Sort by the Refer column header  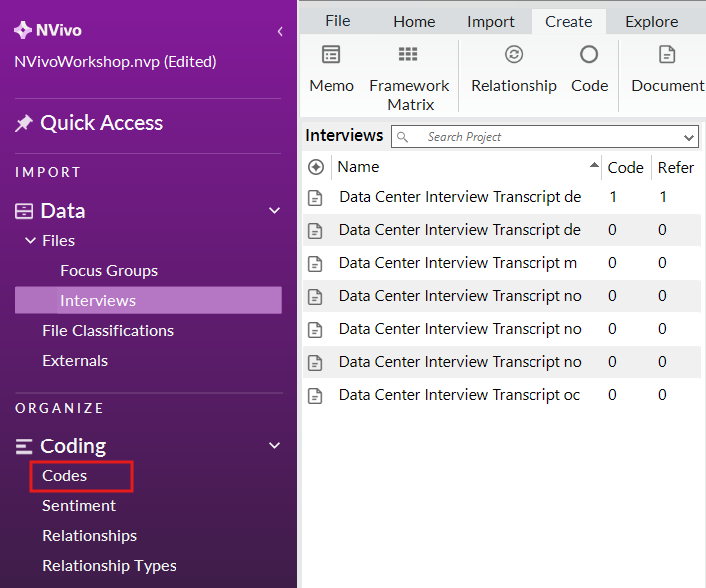point(675,167)
